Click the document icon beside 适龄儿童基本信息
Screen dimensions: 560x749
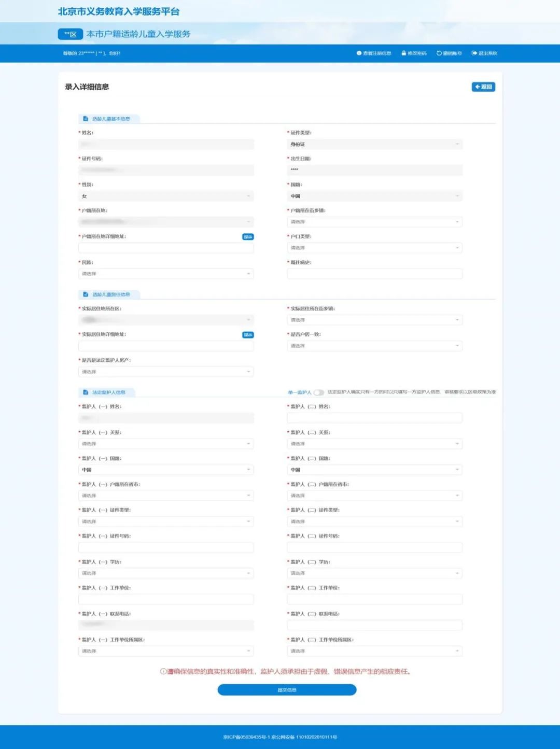click(86, 119)
